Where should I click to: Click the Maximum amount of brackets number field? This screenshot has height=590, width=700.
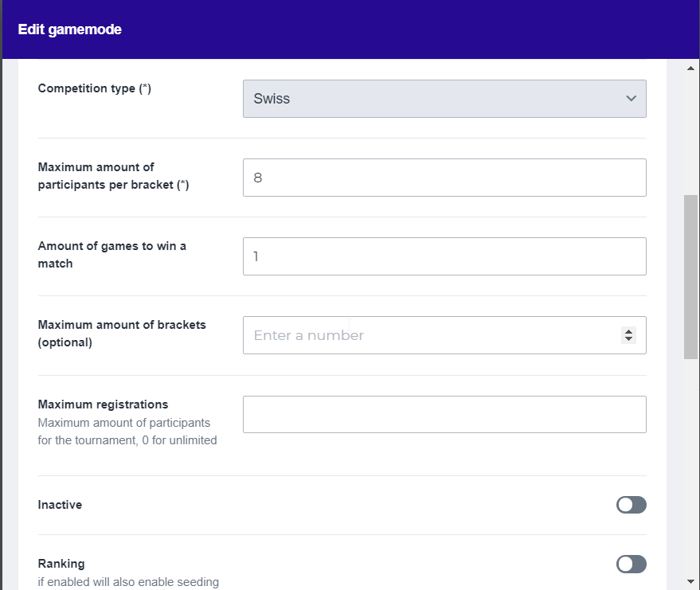tap(430, 335)
